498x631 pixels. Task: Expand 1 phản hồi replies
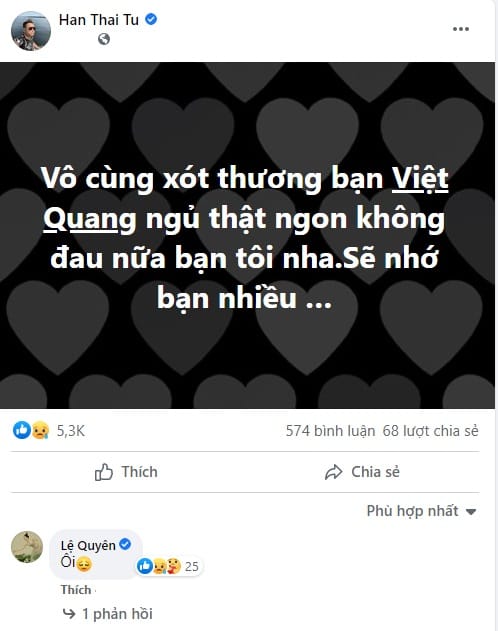tap(117, 614)
